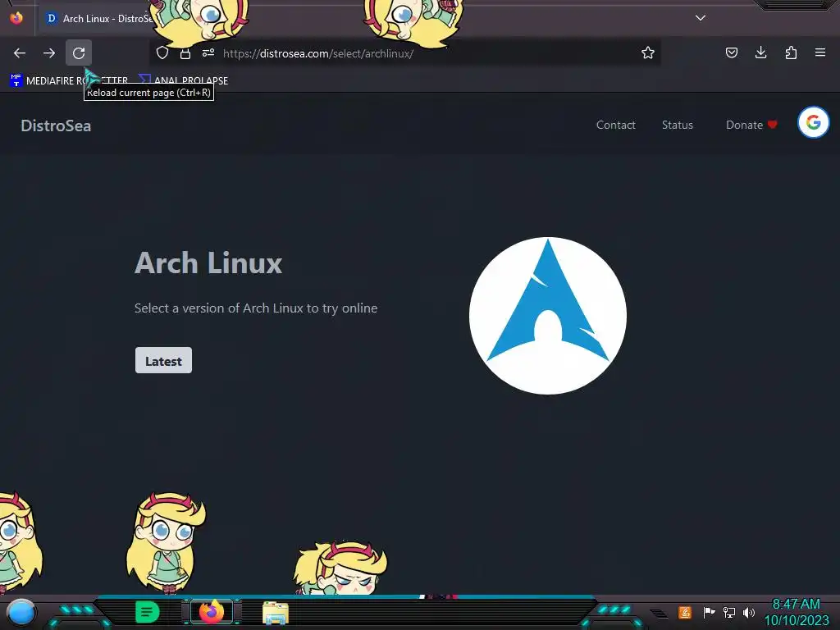Open the Firefox downloads panel
The image size is (840, 630).
coord(760,52)
